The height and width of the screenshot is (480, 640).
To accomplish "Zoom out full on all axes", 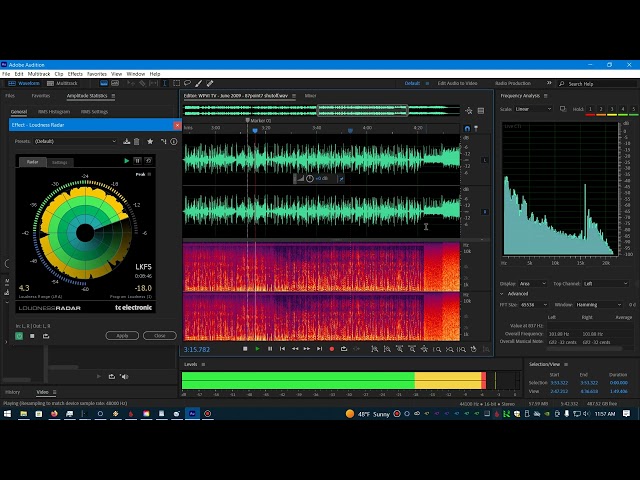I will (424, 349).
